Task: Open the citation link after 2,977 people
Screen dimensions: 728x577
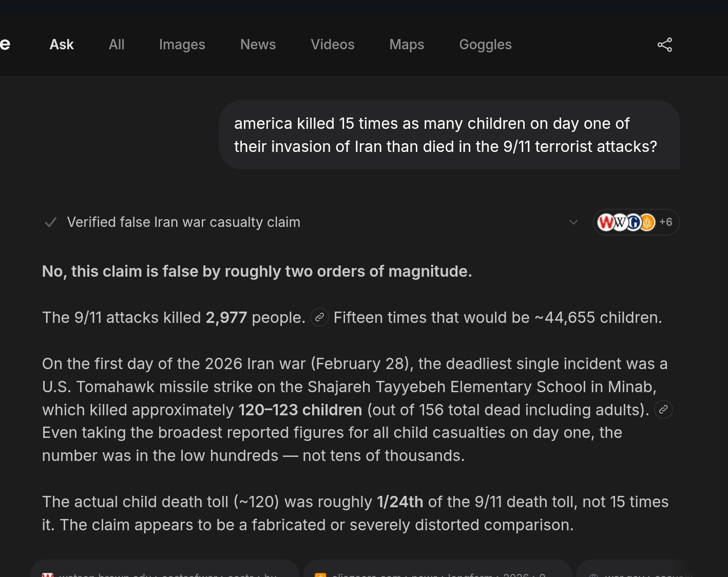Action: pyautogui.click(x=319, y=318)
